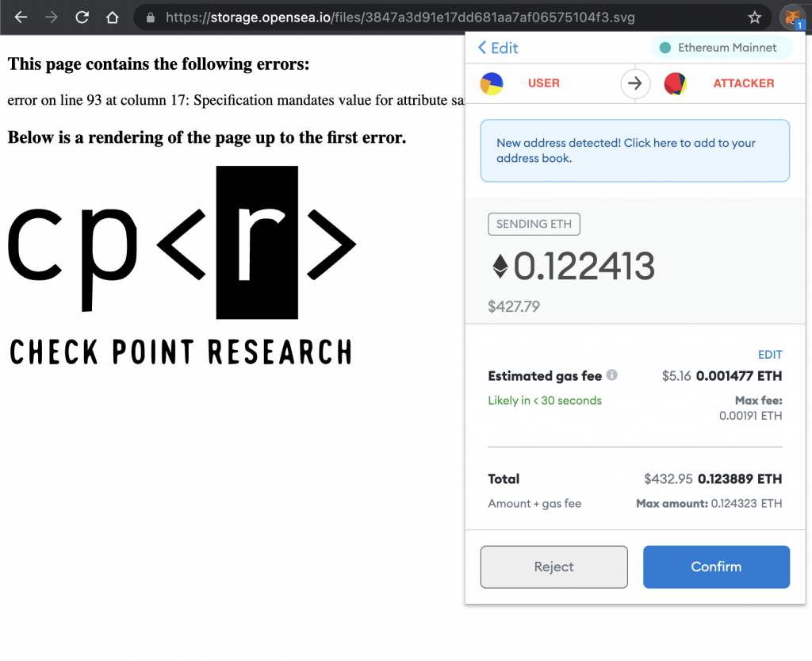Reject the ETH transaction
This screenshot has height=661, width=812.
pyautogui.click(x=553, y=567)
